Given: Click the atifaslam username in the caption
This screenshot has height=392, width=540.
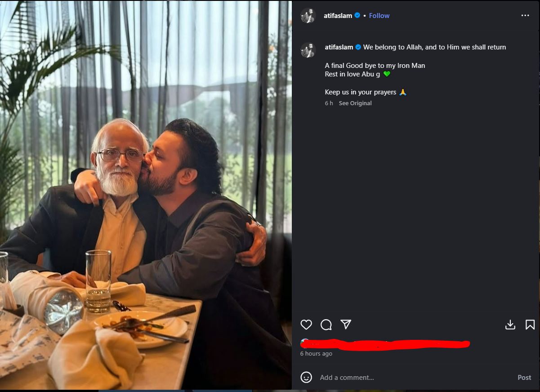Looking at the screenshot, I should (x=339, y=47).
